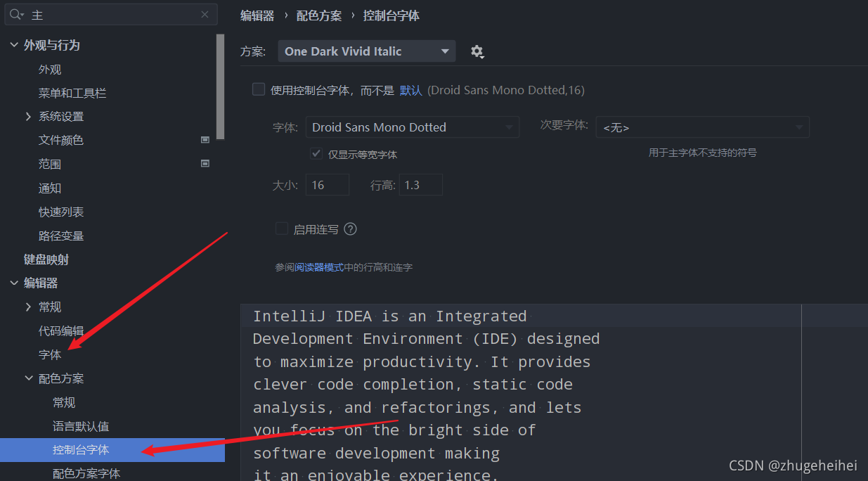Click the per-project icon beside 文件颜色
Viewport: 868px width, 481px height.
coord(205,139)
